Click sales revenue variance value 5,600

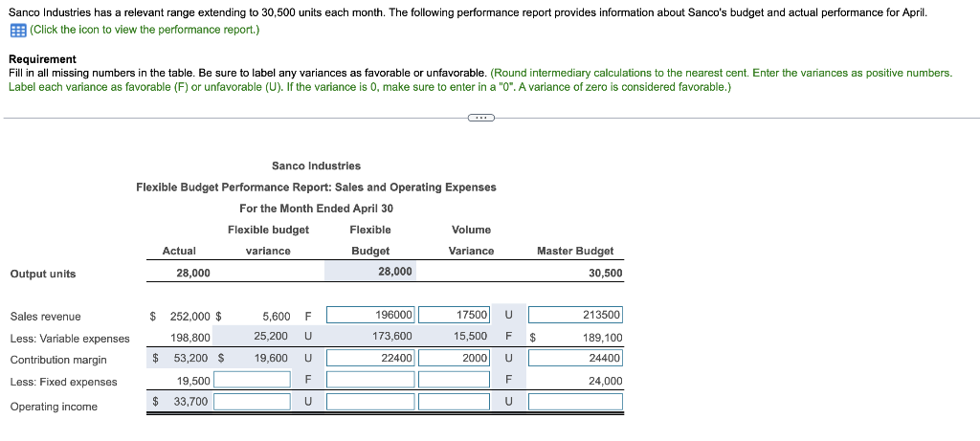click(276, 317)
